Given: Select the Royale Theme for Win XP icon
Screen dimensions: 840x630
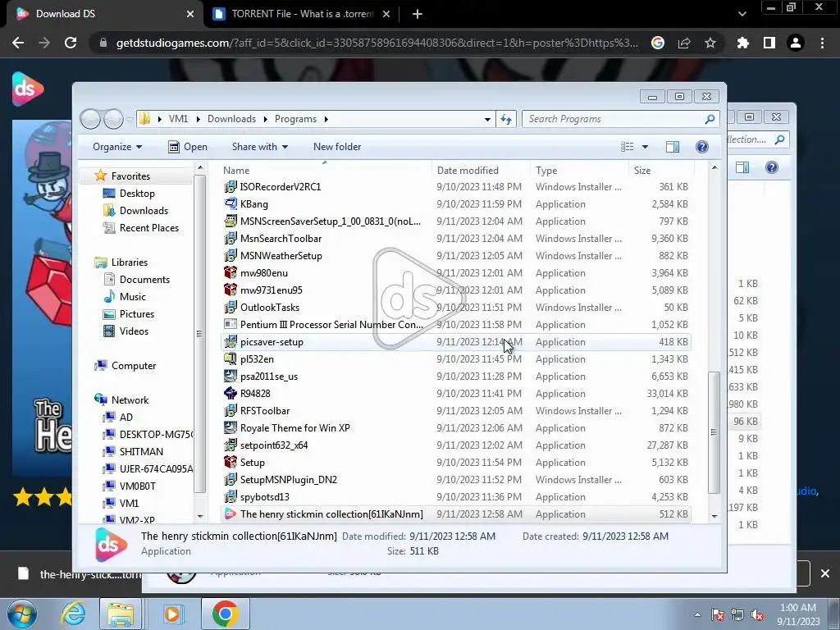Looking at the screenshot, I should [231, 428].
